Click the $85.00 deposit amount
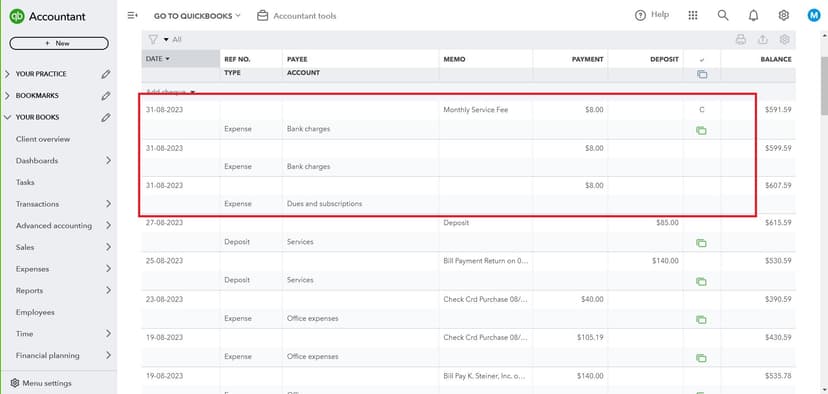This screenshot has width=828, height=394. 667,223
